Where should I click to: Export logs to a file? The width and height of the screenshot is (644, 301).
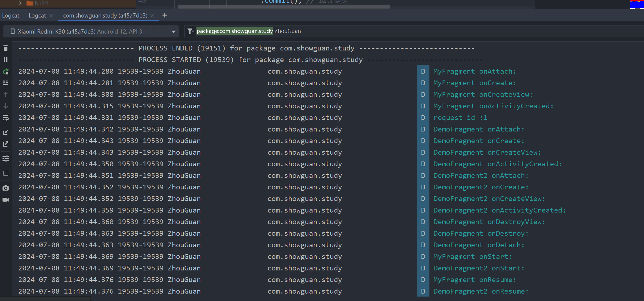click(6, 144)
